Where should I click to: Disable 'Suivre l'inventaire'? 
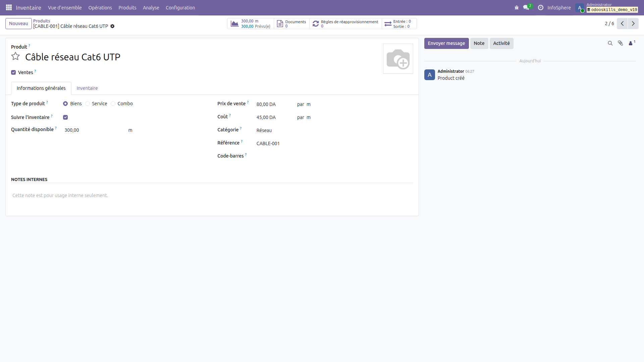65,117
